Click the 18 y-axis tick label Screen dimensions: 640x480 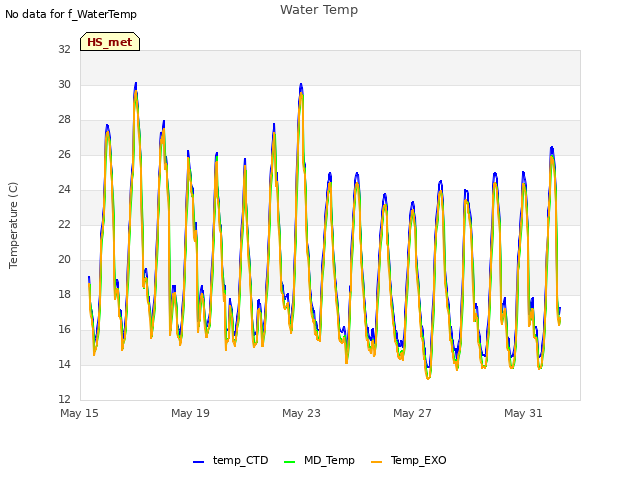pyautogui.click(x=64, y=294)
